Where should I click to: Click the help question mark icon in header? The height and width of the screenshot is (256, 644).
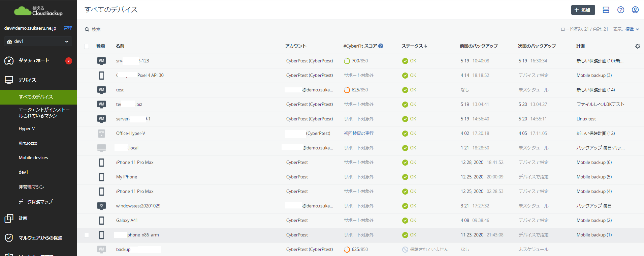coord(620,10)
